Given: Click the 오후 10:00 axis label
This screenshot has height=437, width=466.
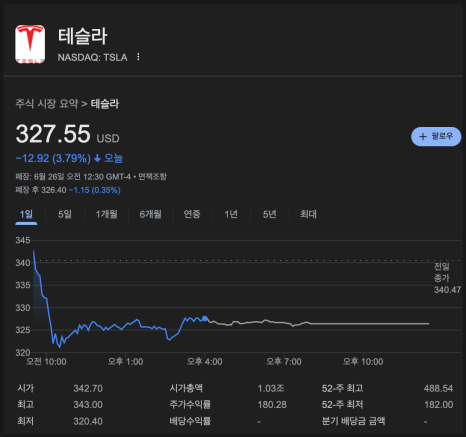Looking at the screenshot, I should [363, 362].
